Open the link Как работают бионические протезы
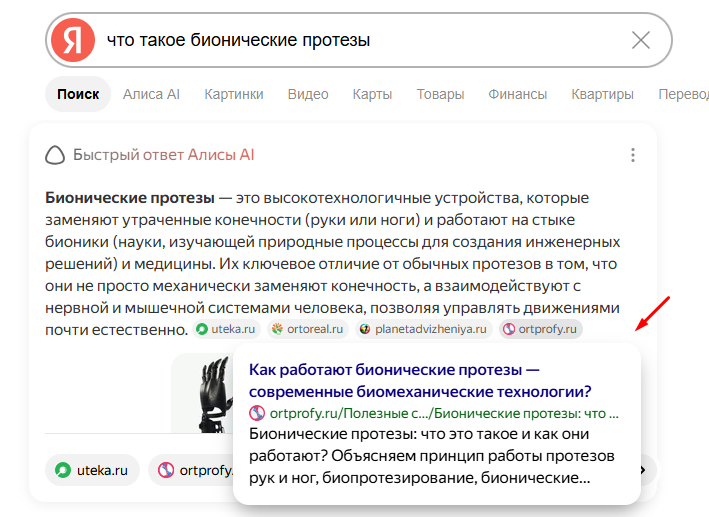This screenshot has height=517, width=709. tap(420, 380)
